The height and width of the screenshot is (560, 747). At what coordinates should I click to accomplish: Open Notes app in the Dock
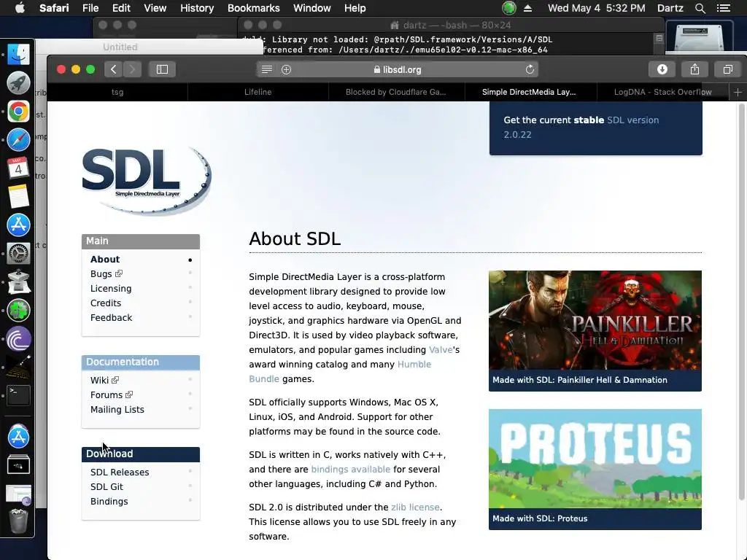point(18,196)
